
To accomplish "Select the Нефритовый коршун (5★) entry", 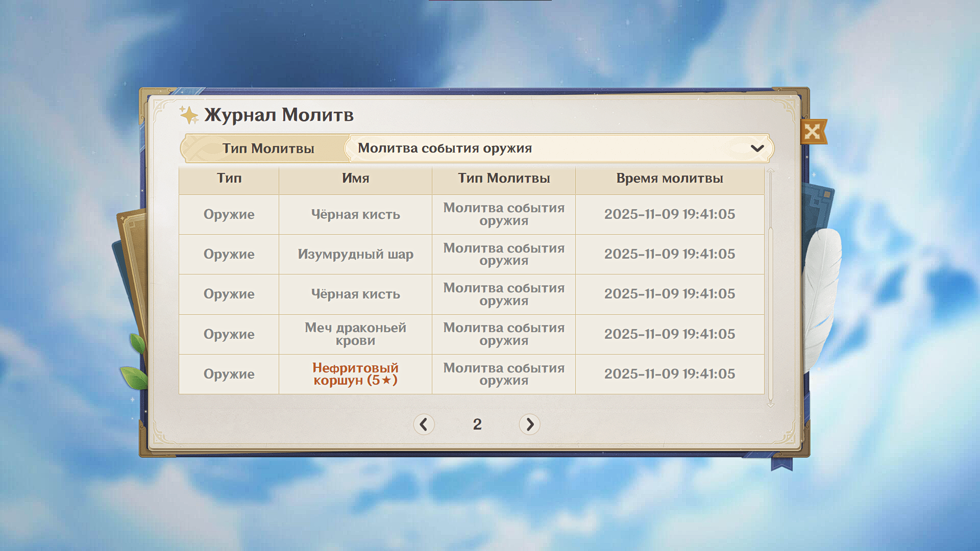I will tap(355, 374).
